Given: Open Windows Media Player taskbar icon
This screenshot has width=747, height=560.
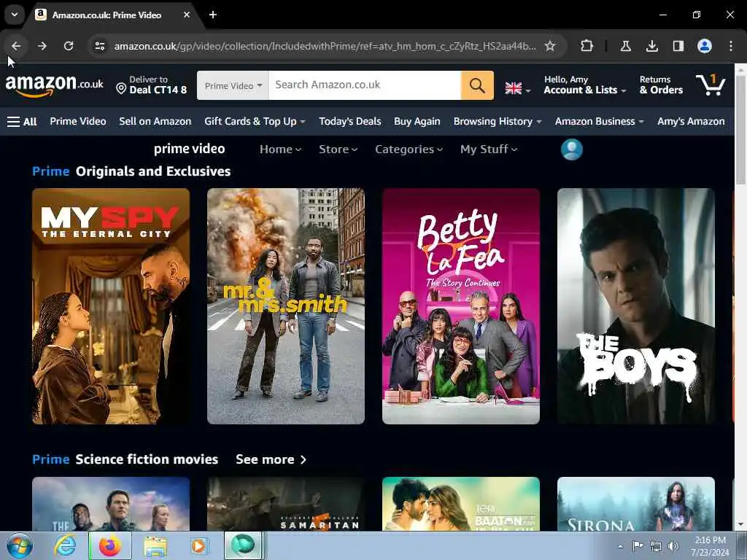Looking at the screenshot, I should [198, 545].
